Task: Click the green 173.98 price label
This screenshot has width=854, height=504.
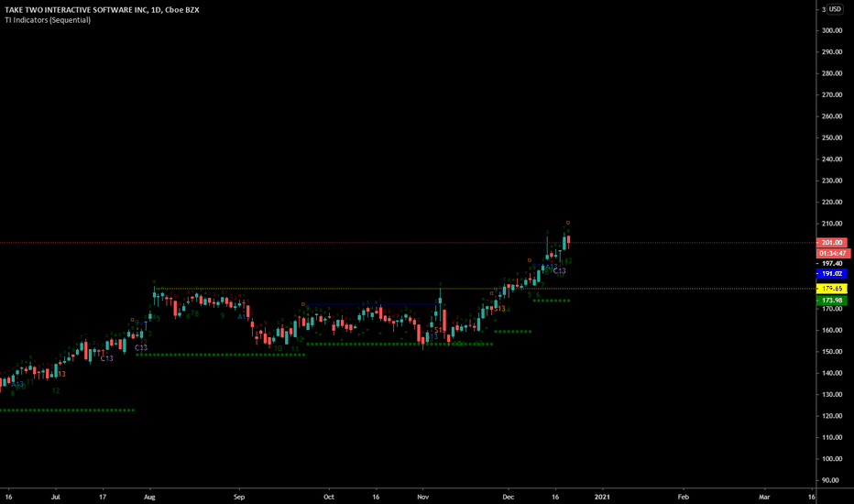Action: coord(832,301)
